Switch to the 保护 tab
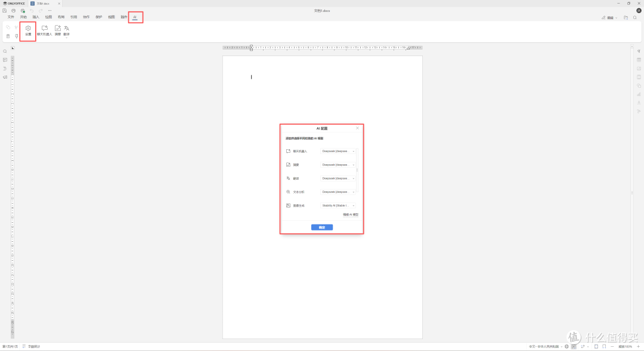 [x=98, y=17]
